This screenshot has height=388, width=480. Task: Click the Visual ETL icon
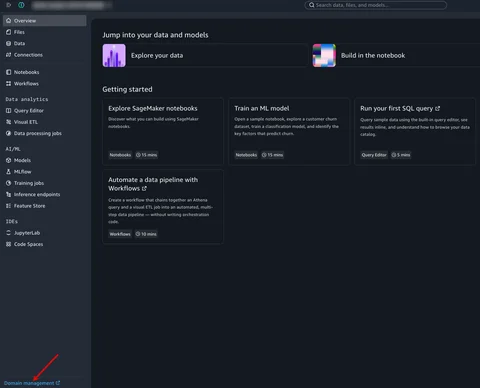[9, 122]
